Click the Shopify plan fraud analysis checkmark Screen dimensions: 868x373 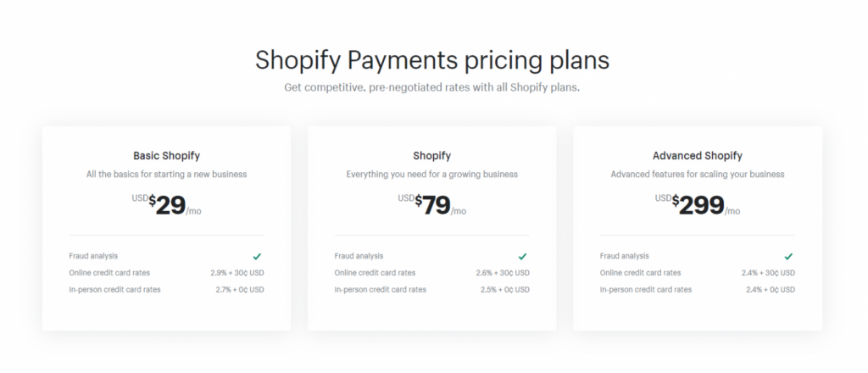(x=522, y=256)
